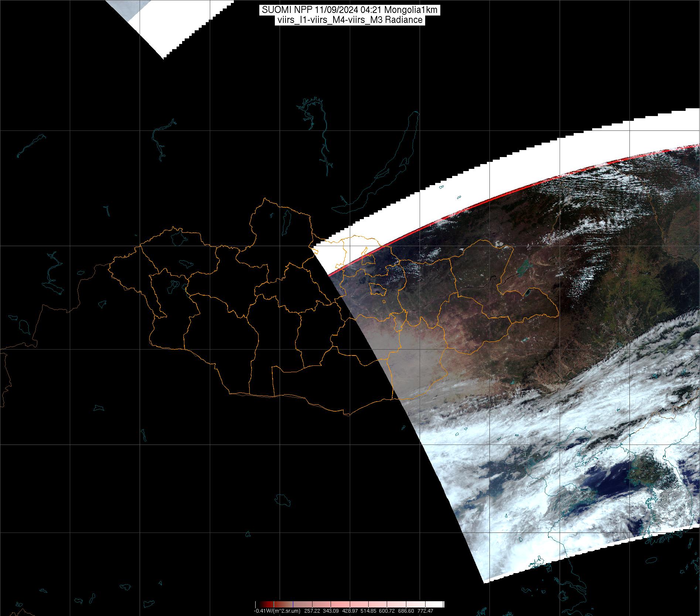Click the subtitle "viirs_I1-viirs_M4-viirs_M3 Radiance"
Image resolution: width=700 pixels, height=616 pixels.
[349, 20]
